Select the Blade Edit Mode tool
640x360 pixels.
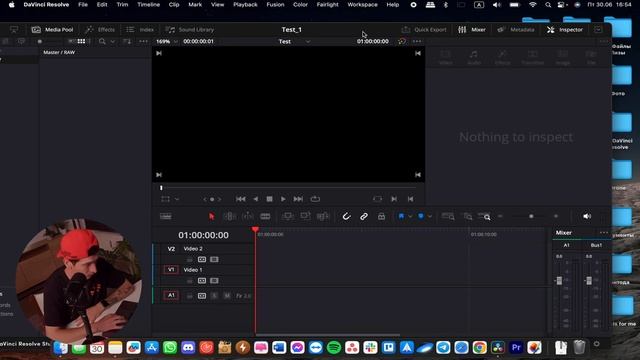pyautogui.click(x=265, y=216)
